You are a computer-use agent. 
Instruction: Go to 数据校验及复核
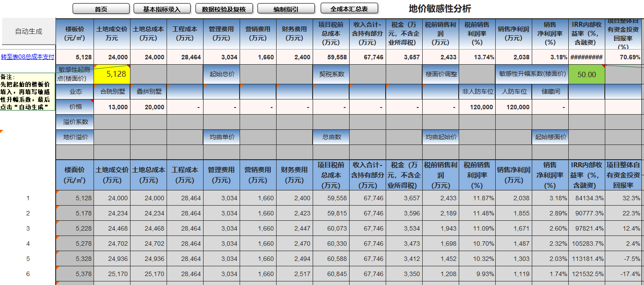224,8
